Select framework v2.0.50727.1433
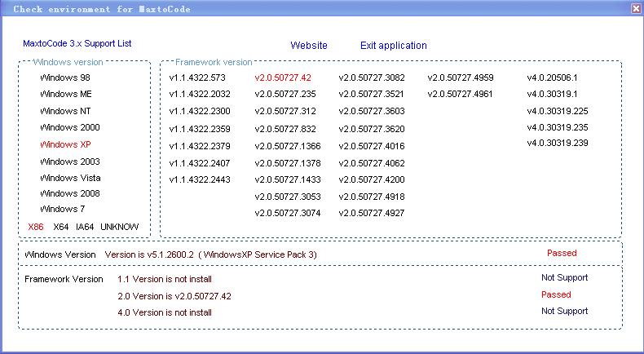The height and width of the screenshot is (354, 644). [x=288, y=179]
